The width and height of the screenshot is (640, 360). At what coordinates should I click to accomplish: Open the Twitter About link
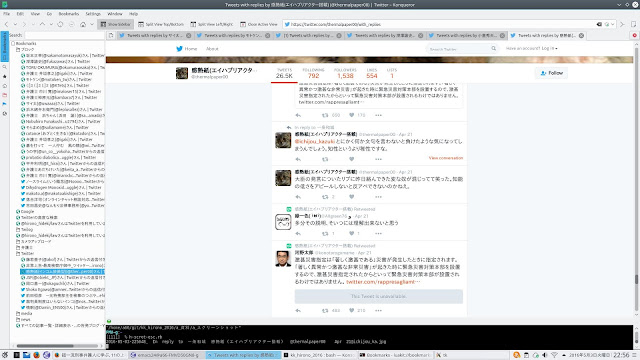212,49
